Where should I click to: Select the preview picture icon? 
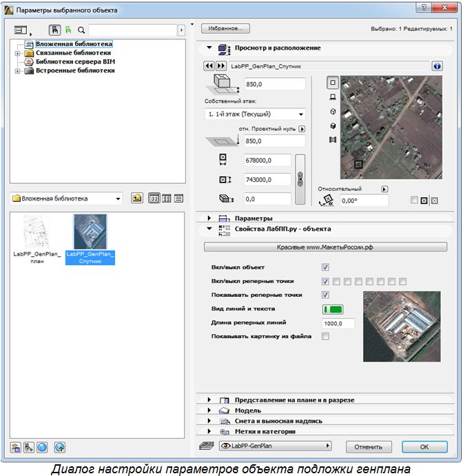coord(333,140)
